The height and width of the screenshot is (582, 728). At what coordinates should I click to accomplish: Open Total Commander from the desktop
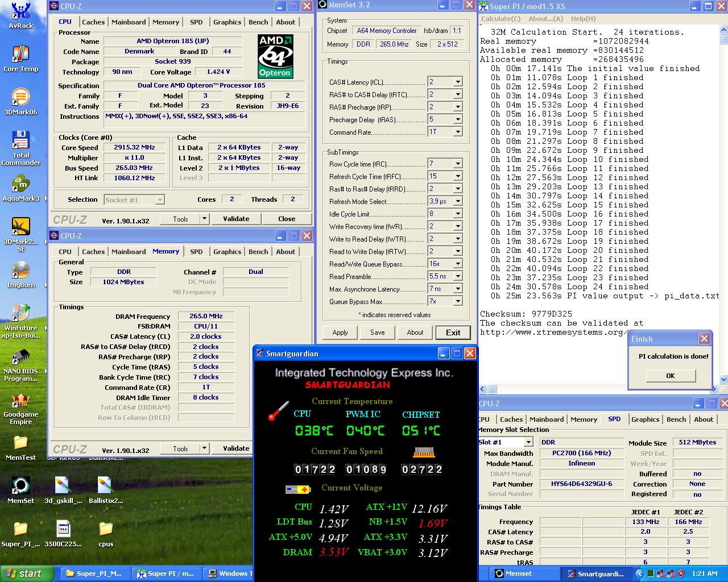pyautogui.click(x=21, y=148)
